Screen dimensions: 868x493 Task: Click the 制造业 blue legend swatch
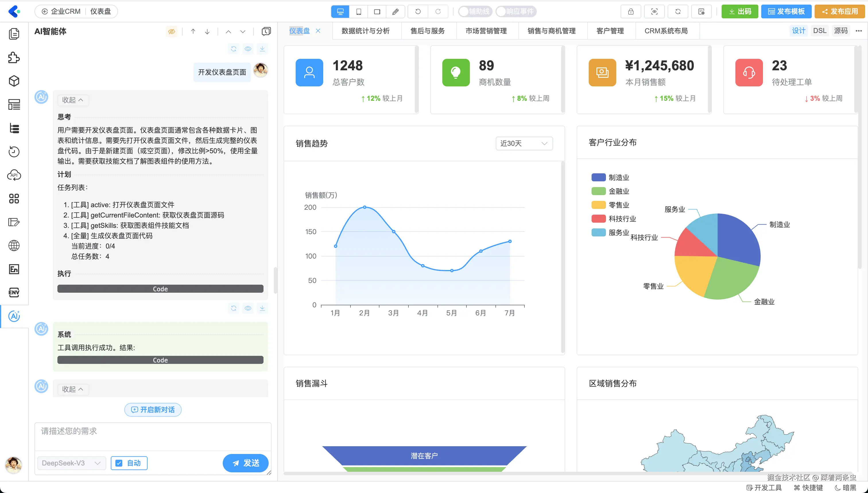pos(598,177)
